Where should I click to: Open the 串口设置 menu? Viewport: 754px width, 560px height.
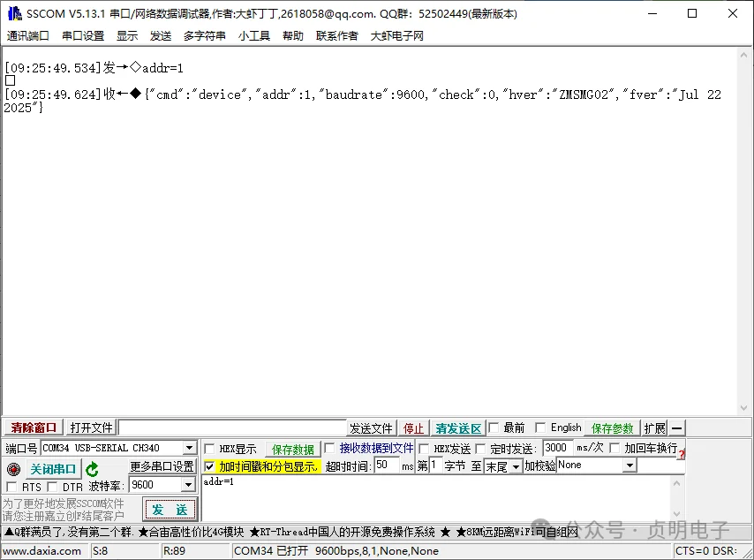[83, 35]
